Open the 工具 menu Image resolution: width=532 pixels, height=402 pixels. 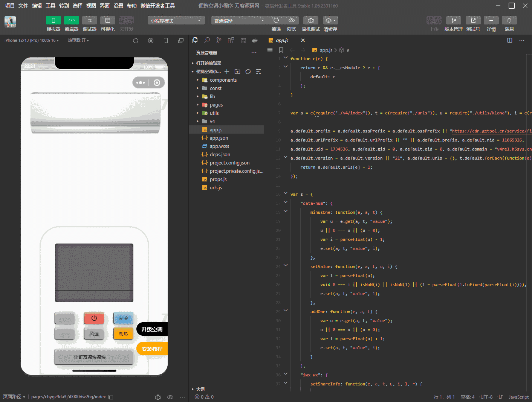[50, 6]
